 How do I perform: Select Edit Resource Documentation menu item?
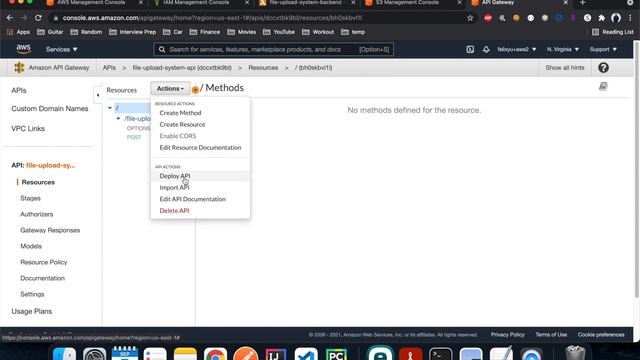point(200,147)
